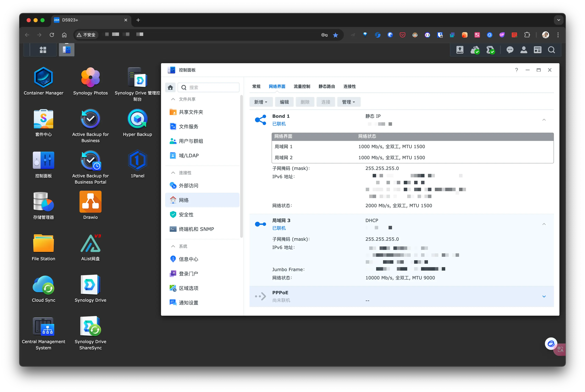Open the 新增 dropdown button
The width and height of the screenshot is (585, 392).
tap(261, 102)
